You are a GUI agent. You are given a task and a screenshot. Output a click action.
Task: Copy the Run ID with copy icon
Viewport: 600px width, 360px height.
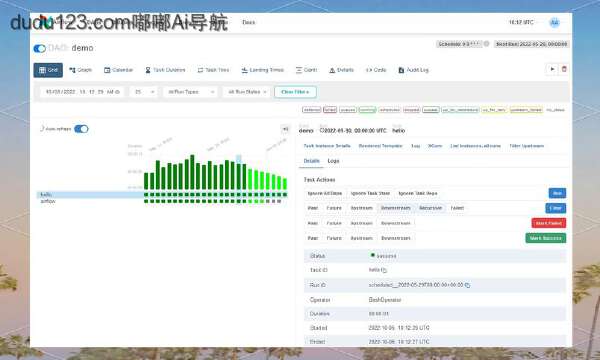pyautogui.click(x=468, y=285)
